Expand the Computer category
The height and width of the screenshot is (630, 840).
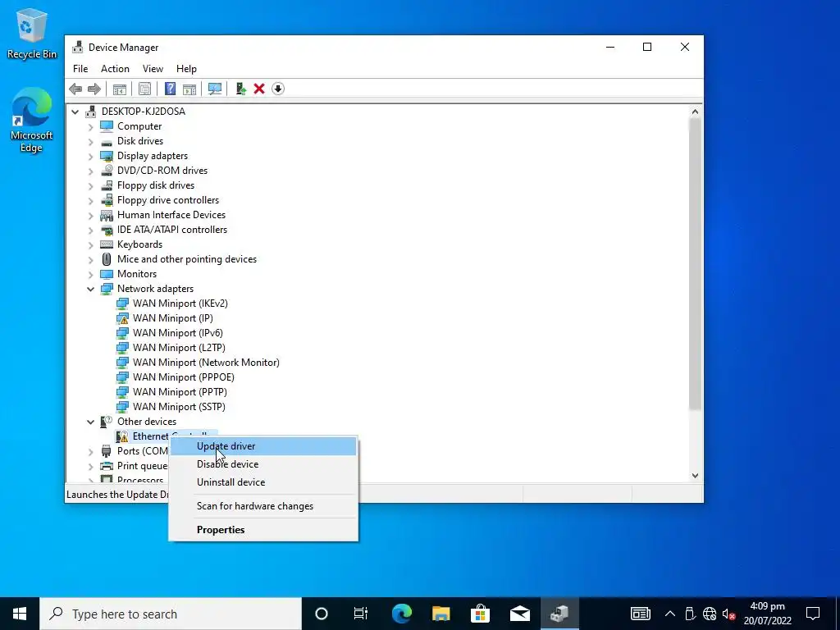(x=90, y=126)
